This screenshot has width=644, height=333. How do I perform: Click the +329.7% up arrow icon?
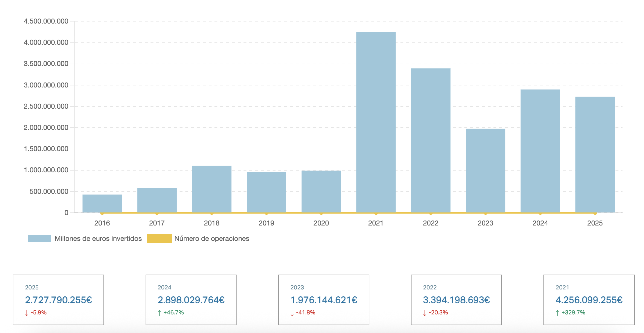(557, 313)
